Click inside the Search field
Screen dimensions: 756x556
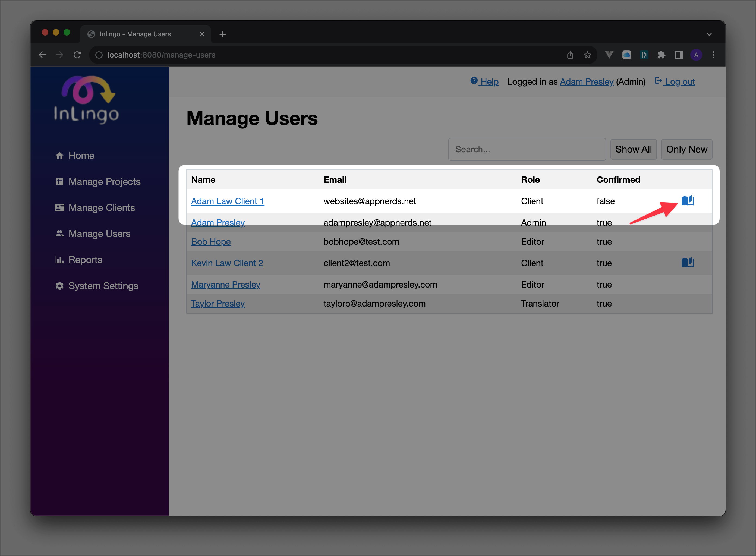(527, 149)
